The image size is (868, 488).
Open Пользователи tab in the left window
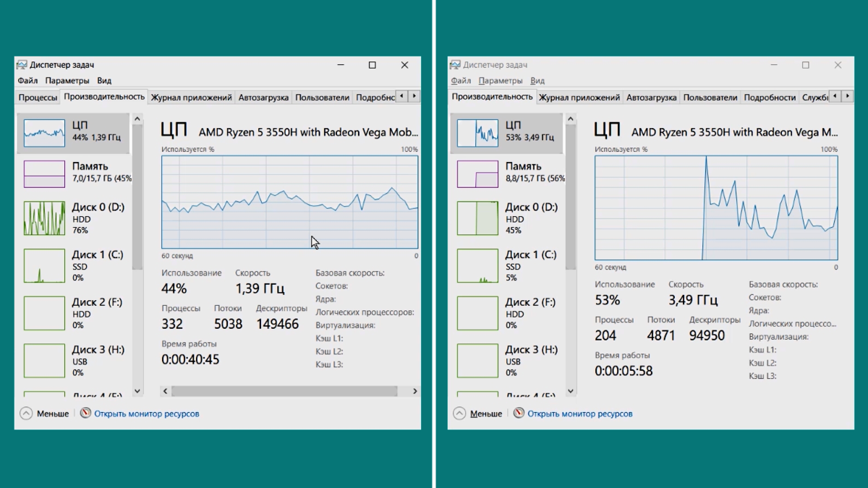(x=323, y=98)
